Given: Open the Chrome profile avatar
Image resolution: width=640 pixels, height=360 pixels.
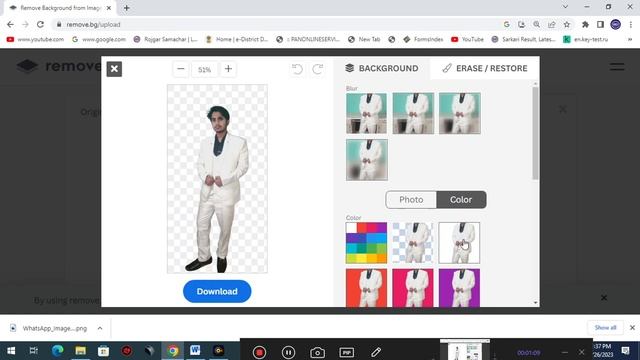Looking at the screenshot, I should 616,24.
